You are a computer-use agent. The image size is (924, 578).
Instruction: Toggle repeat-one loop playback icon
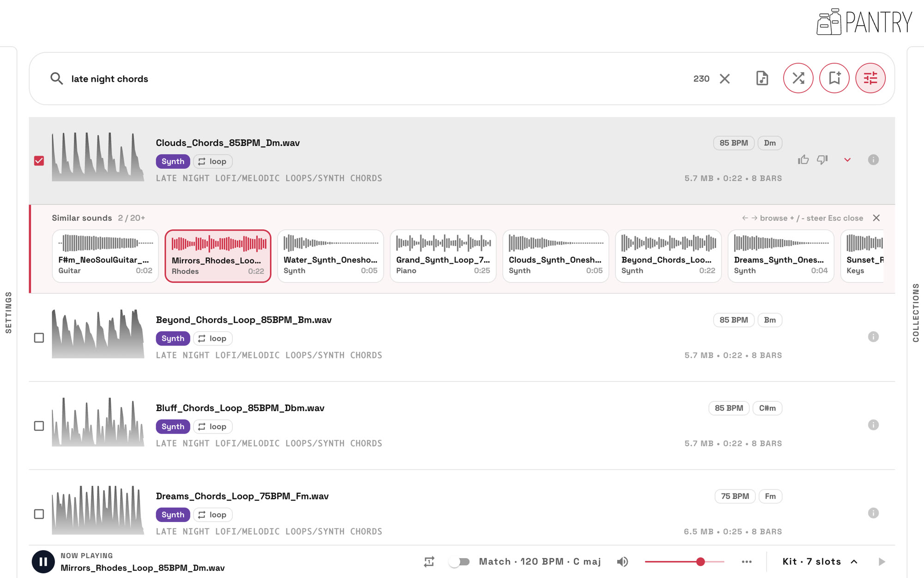pyautogui.click(x=429, y=562)
